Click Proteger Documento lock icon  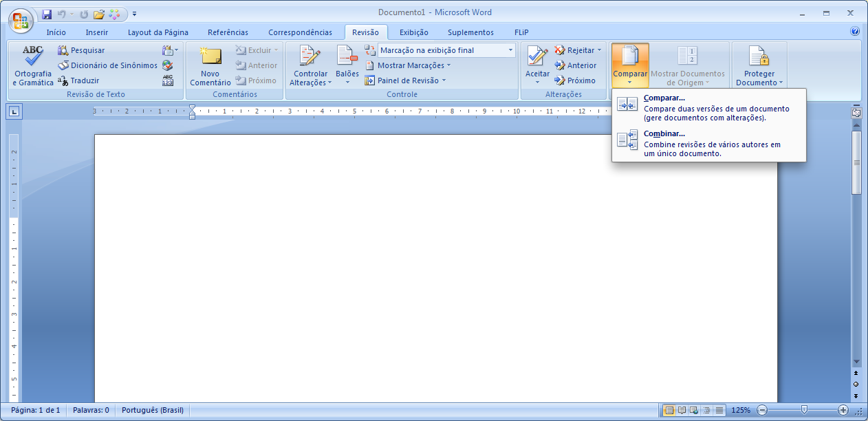point(759,56)
